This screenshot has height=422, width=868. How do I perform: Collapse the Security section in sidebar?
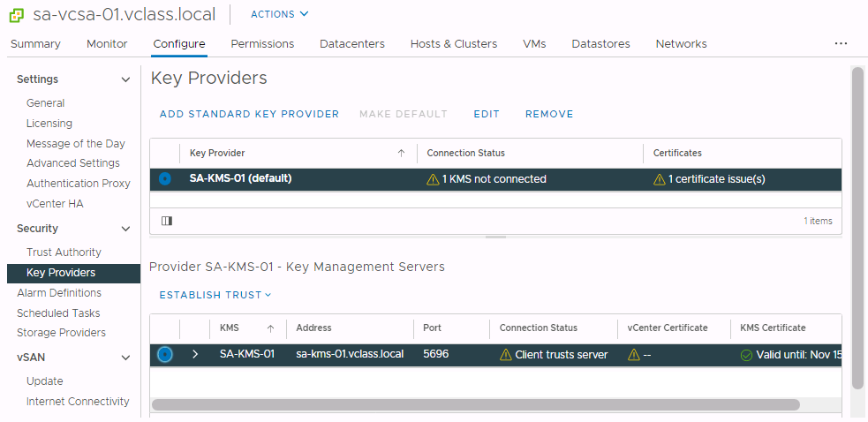point(125,229)
